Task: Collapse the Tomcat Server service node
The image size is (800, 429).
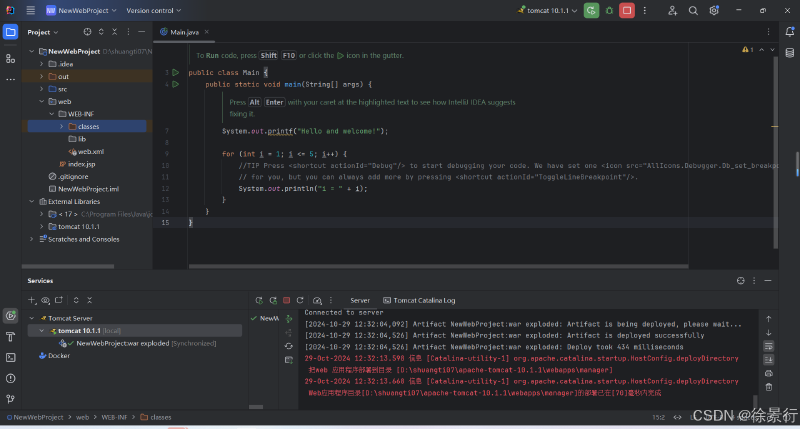Action: [32, 318]
